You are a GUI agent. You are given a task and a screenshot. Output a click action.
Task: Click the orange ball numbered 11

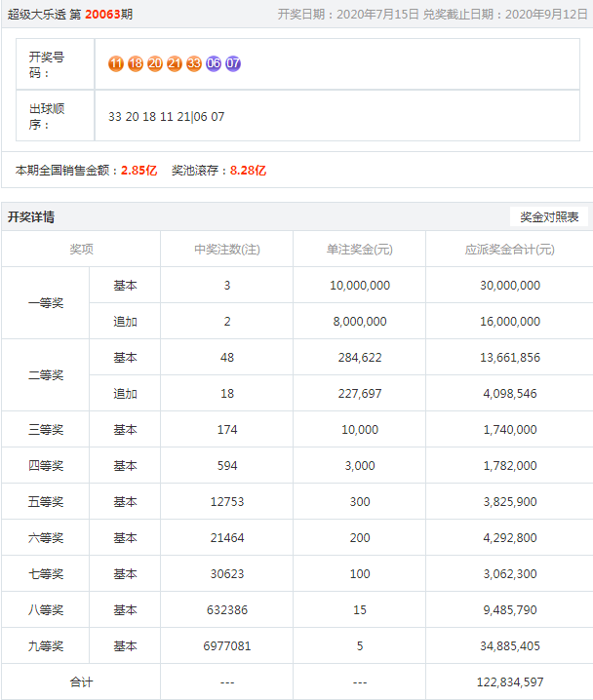(116, 63)
